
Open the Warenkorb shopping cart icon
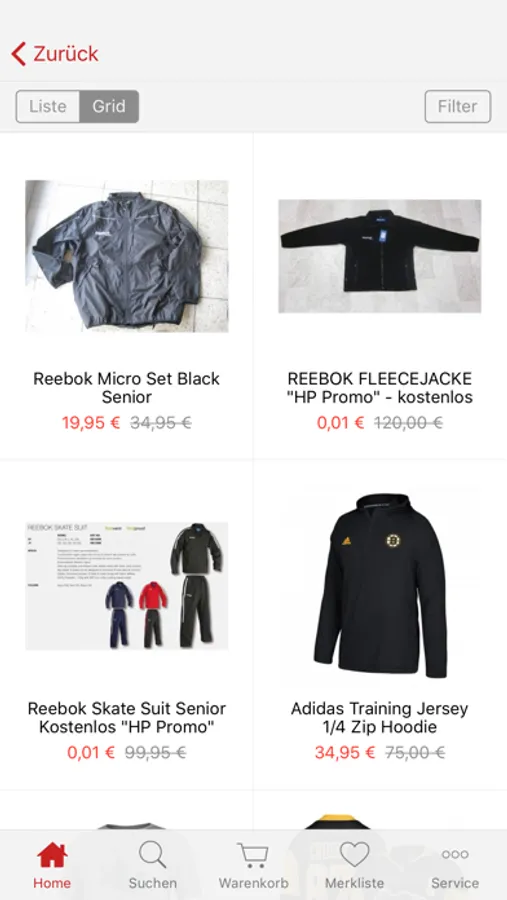(x=253, y=855)
